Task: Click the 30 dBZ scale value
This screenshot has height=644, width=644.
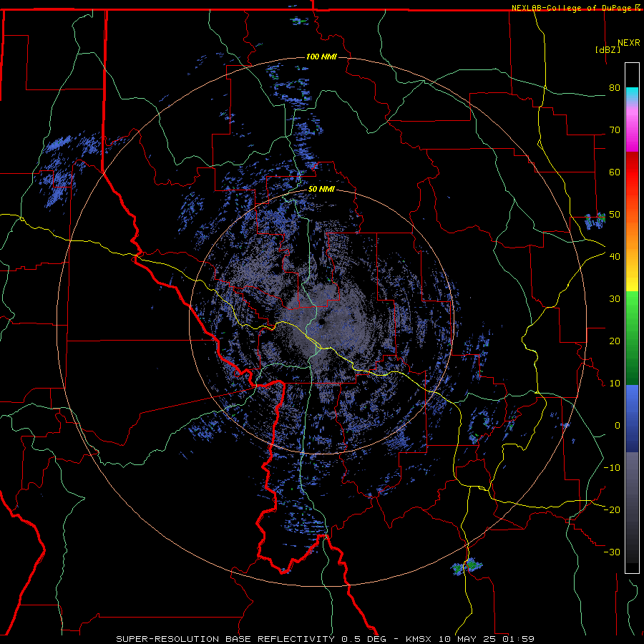Action: [x=615, y=299]
